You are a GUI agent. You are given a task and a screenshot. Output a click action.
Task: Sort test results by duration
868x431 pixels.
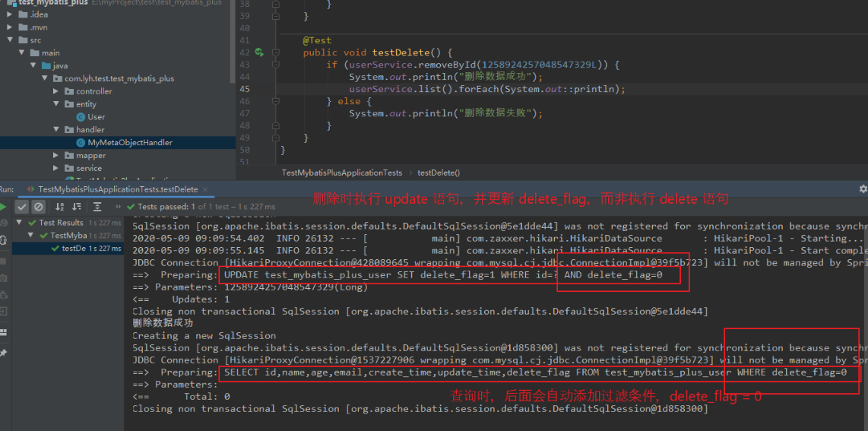tap(78, 207)
